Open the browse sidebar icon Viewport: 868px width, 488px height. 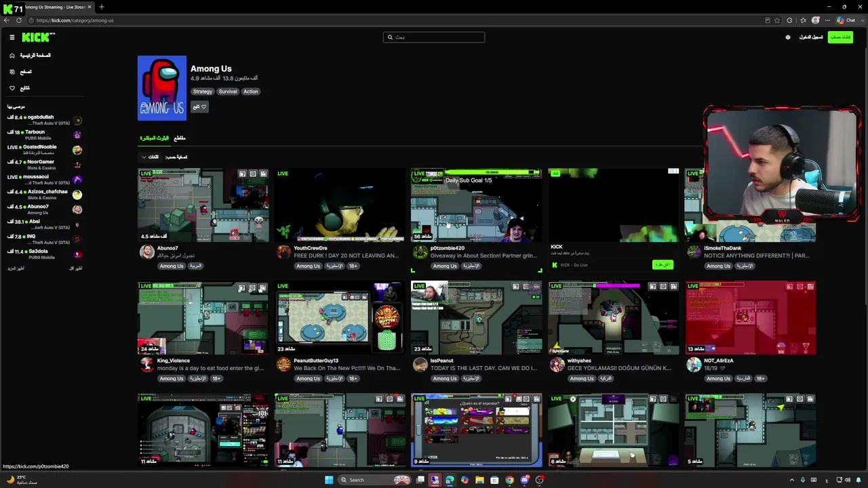point(12,72)
